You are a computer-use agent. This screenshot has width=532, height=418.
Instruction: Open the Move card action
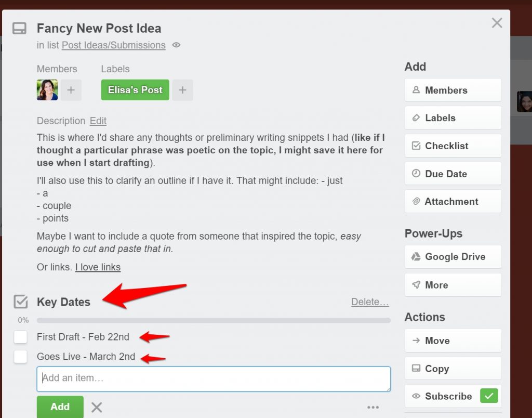tap(453, 341)
